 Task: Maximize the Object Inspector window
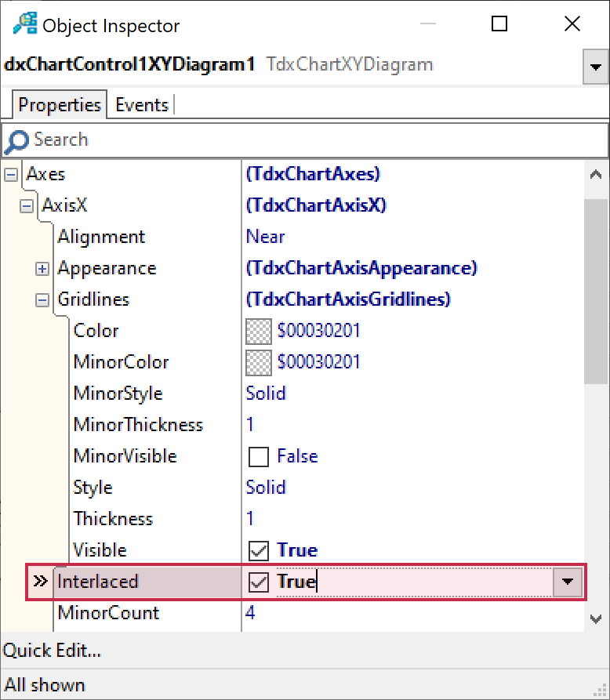tap(499, 25)
